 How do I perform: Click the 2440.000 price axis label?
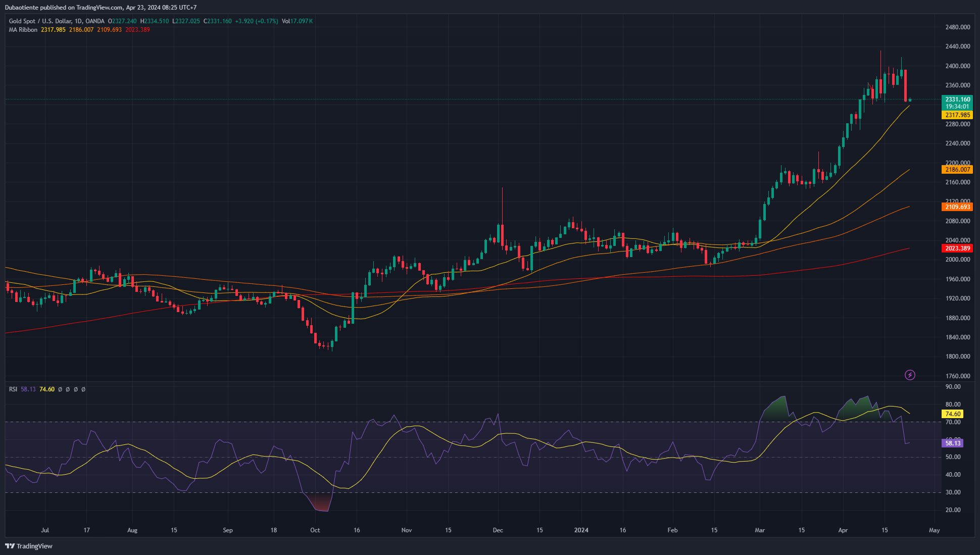click(958, 46)
